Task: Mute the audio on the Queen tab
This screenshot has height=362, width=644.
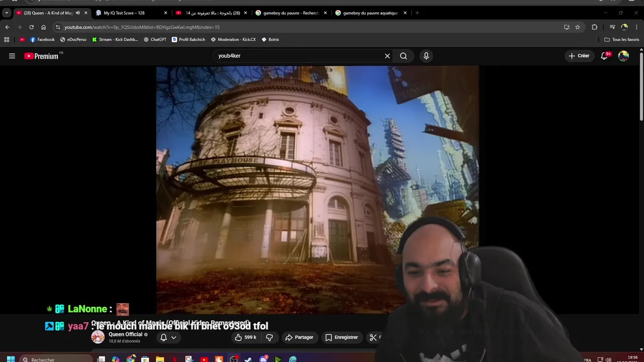Action: tap(77, 13)
